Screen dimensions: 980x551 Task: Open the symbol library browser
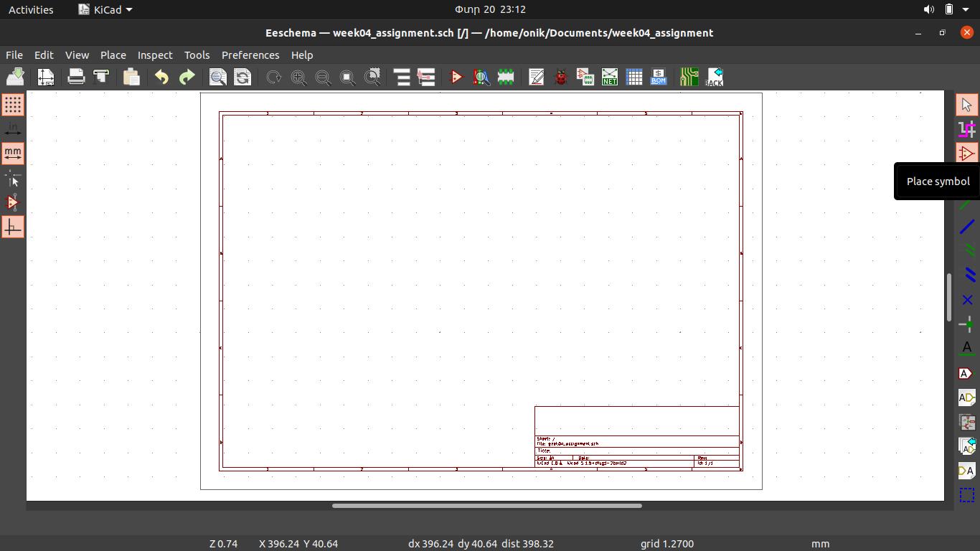(x=481, y=77)
